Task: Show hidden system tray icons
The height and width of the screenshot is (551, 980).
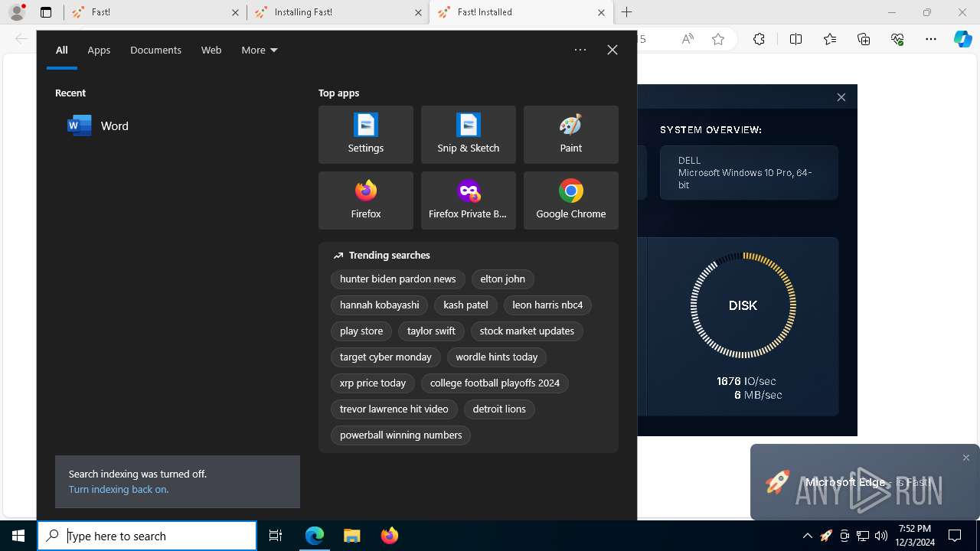Action: coord(807,536)
